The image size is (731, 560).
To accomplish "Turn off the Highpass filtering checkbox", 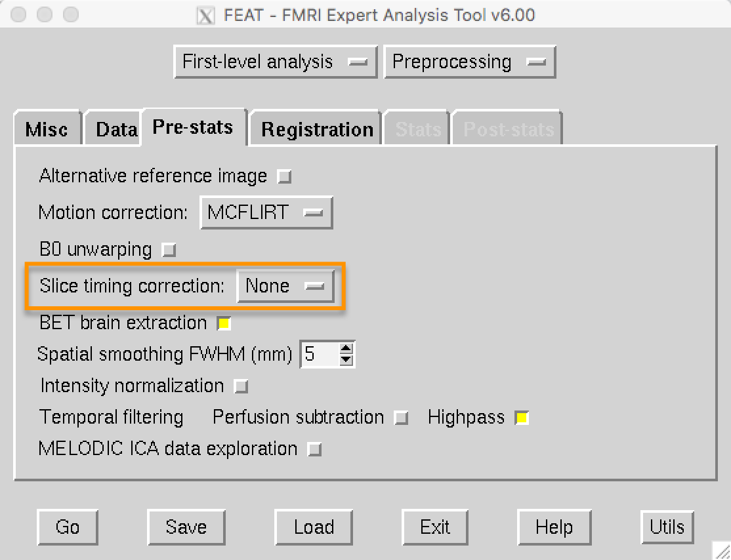I will pyautogui.click(x=522, y=418).
